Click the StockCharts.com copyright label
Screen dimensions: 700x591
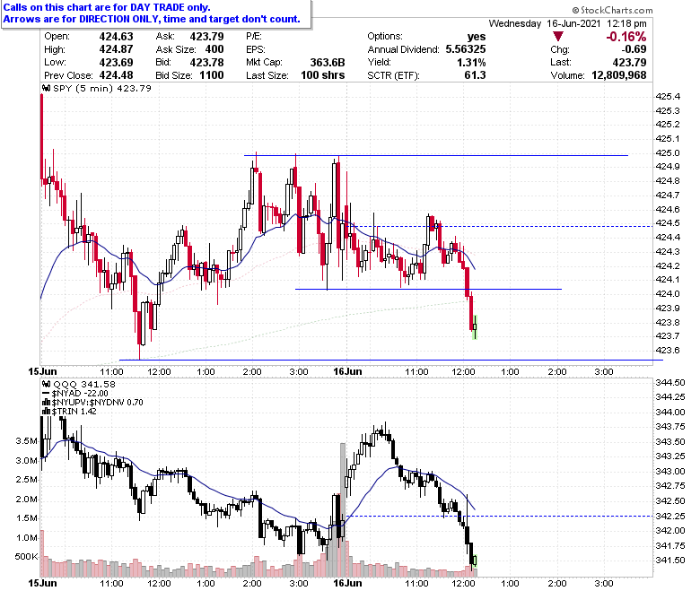[612, 10]
